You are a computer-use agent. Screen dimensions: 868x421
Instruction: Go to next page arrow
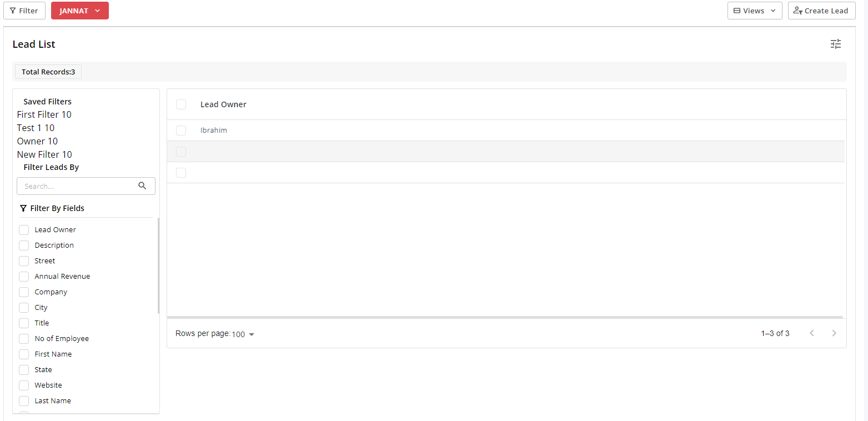834,333
